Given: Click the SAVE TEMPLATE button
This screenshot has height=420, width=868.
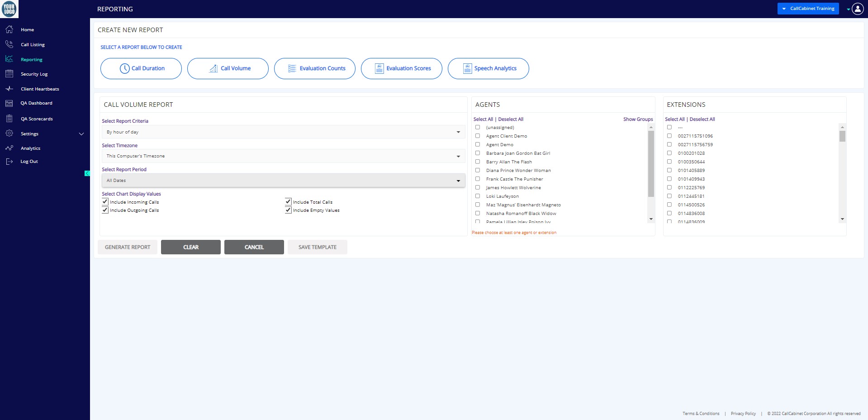Looking at the screenshot, I should tap(318, 247).
